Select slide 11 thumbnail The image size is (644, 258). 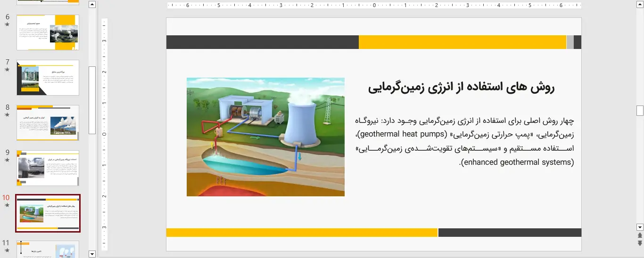[48, 250]
